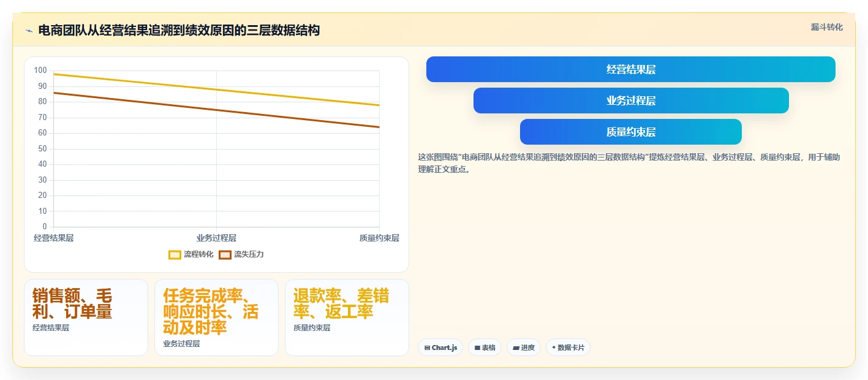
Task: Select the 经营结果层 funnel bar
Action: pyautogui.click(x=631, y=69)
